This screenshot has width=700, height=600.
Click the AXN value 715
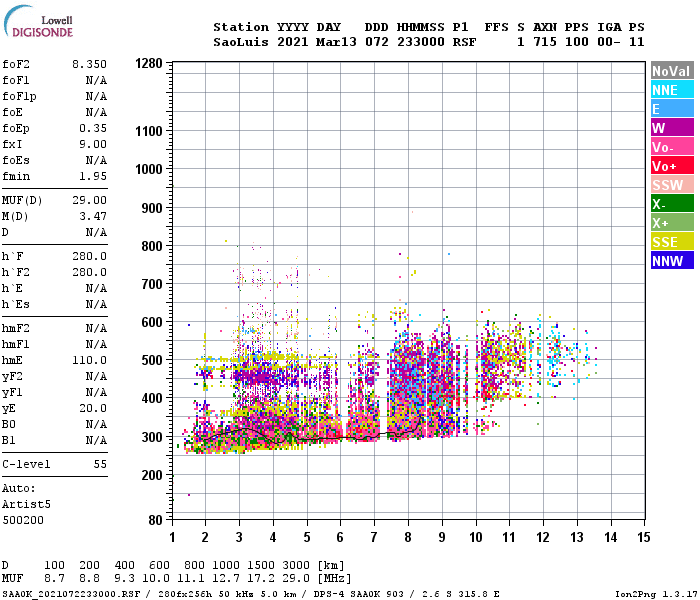click(x=545, y=42)
